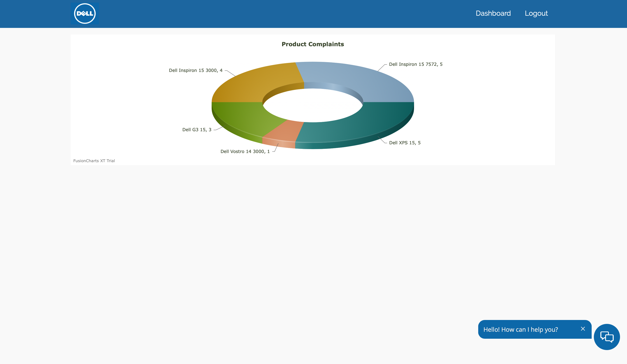
Task: Open the chat bubble widget icon
Action: 606,337
